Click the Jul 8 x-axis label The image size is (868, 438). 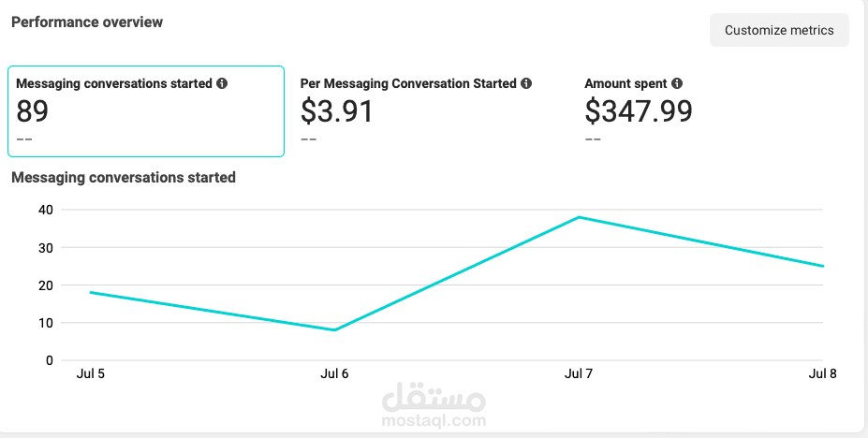tap(822, 374)
